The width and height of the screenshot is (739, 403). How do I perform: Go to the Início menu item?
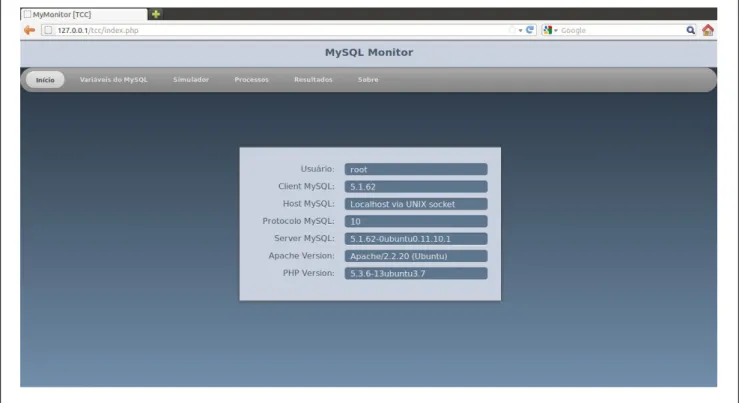45,80
